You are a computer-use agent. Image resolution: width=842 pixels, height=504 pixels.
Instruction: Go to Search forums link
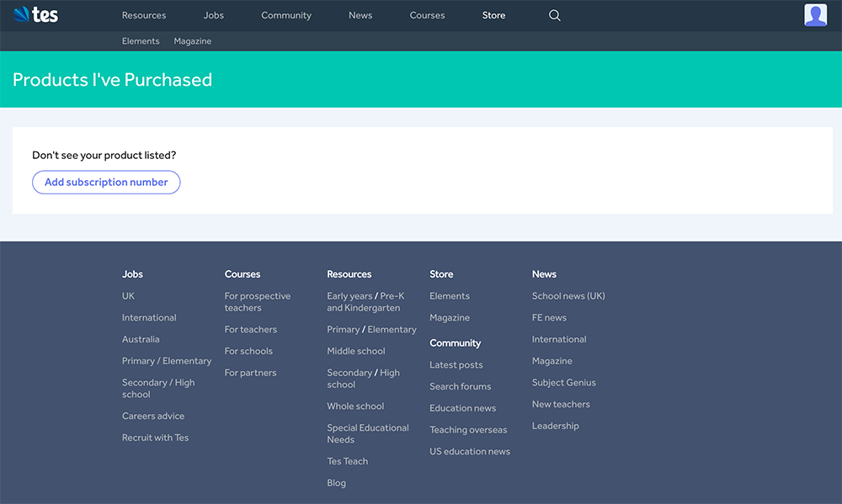coord(460,386)
